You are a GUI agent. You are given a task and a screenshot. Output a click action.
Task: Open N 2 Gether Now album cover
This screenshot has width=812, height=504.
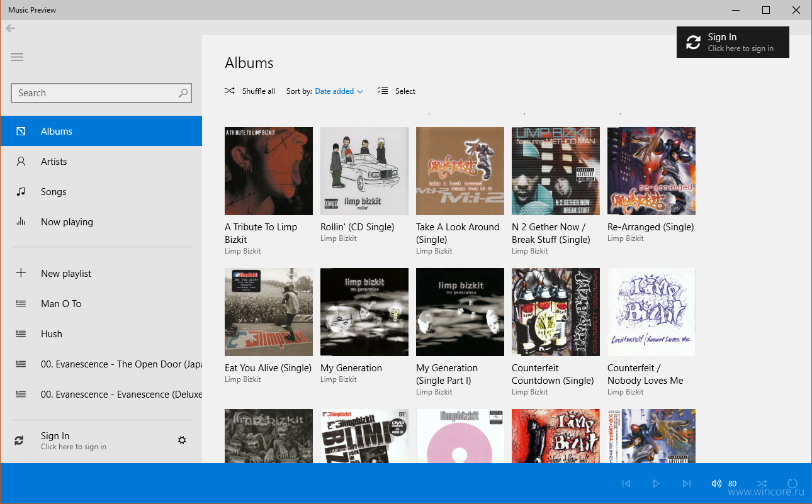[556, 171]
